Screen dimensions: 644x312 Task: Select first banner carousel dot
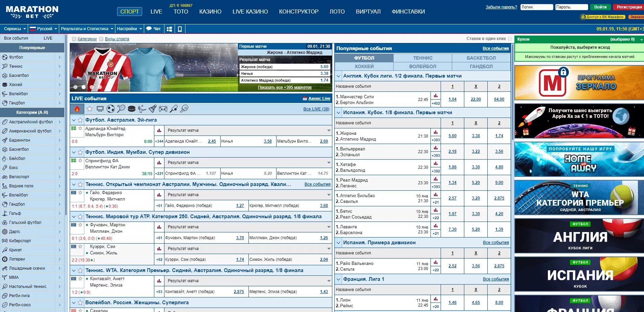pyautogui.click(x=75, y=87)
